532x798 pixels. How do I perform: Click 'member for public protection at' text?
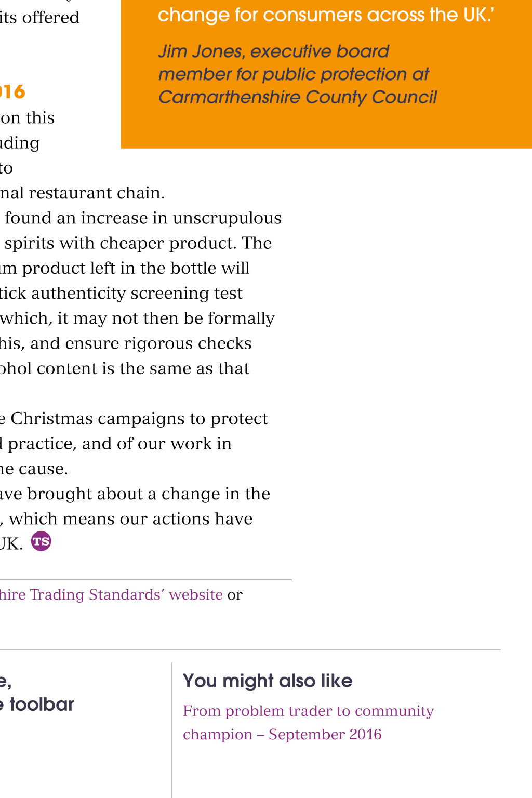(x=294, y=74)
